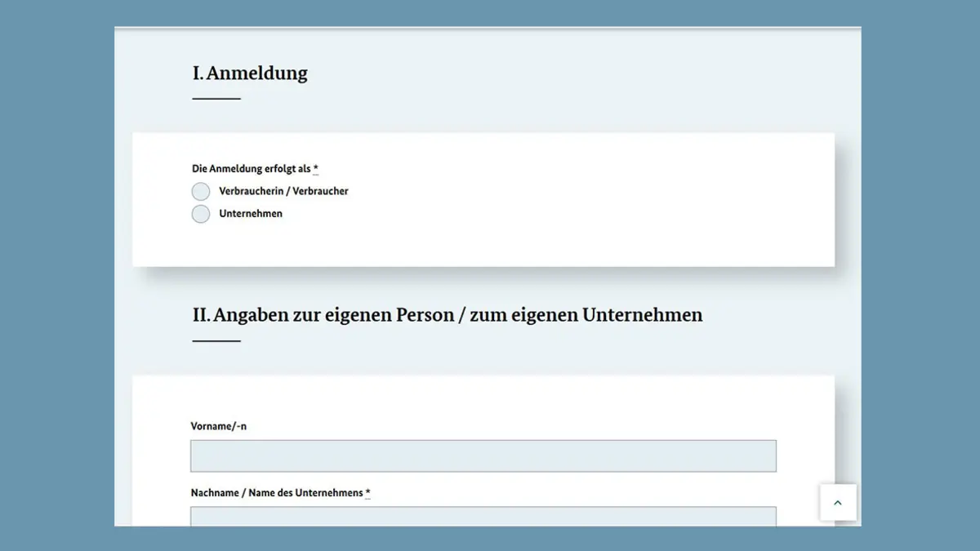
Task: Click the 'Vorname/-n' field label
Action: tap(219, 426)
